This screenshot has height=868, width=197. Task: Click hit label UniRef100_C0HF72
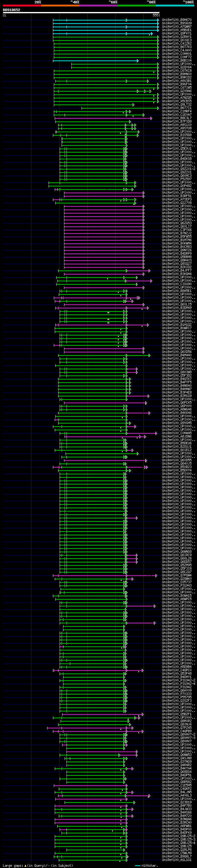click(177, 57)
